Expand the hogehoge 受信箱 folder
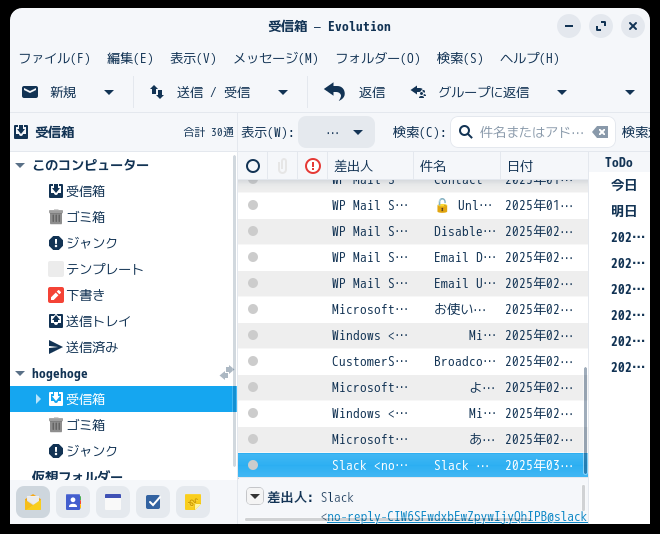Image resolution: width=660 pixels, height=534 pixels. pyautogui.click(x=38, y=399)
